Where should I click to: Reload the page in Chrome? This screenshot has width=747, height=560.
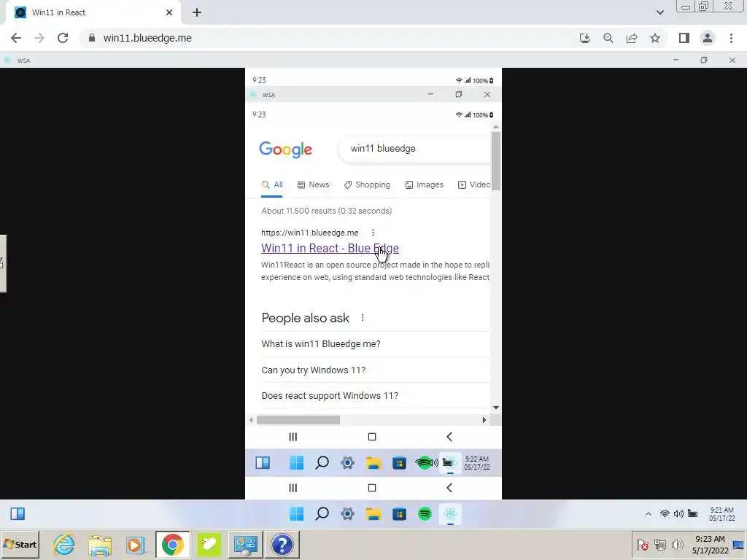point(63,38)
